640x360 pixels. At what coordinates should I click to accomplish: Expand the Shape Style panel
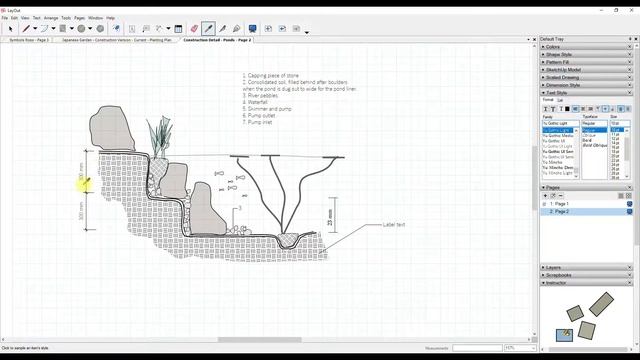pos(586,54)
